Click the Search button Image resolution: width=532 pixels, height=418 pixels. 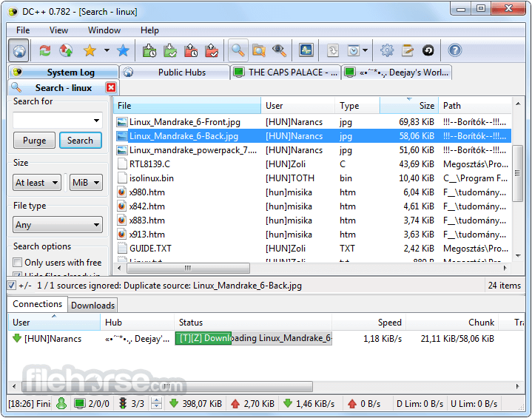click(80, 140)
